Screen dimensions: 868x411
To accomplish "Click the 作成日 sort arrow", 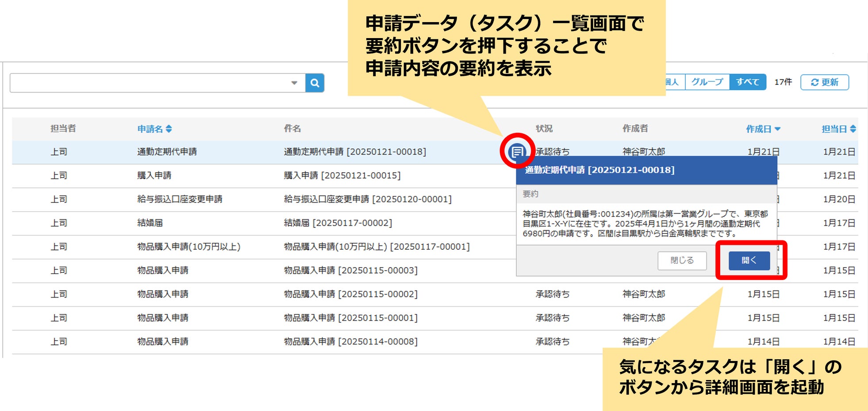I will [778, 129].
